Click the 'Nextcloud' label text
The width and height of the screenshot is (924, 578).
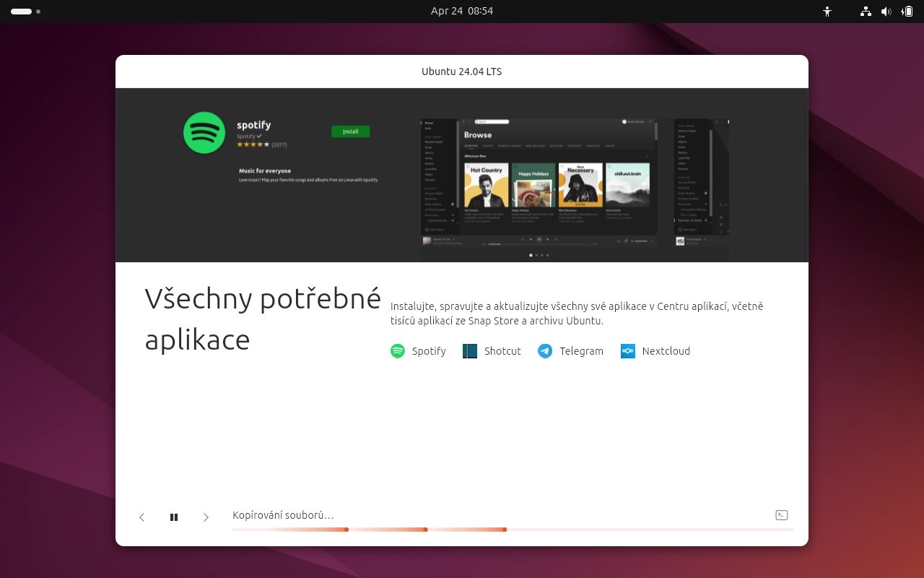(x=666, y=351)
